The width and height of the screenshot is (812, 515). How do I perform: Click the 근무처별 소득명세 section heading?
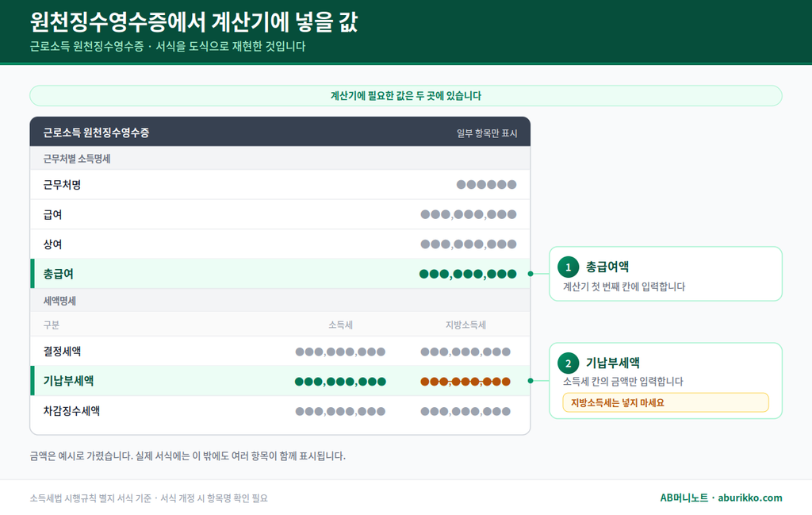pyautogui.click(x=77, y=159)
